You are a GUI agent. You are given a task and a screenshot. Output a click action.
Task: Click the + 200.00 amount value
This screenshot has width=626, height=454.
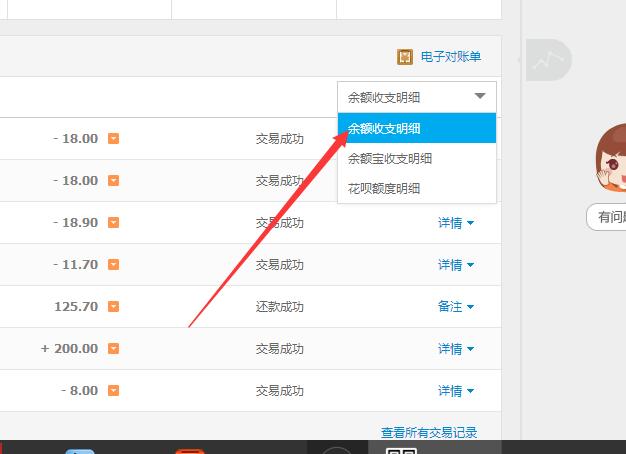point(69,349)
